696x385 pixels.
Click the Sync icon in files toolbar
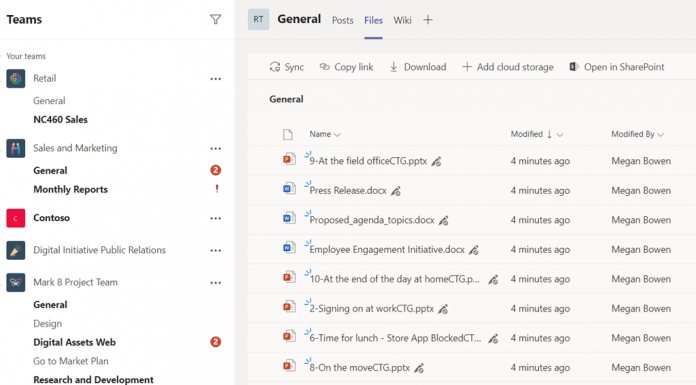coord(275,67)
